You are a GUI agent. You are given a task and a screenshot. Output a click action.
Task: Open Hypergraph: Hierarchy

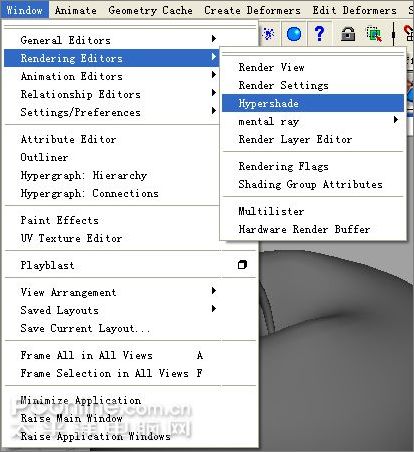[112, 175]
